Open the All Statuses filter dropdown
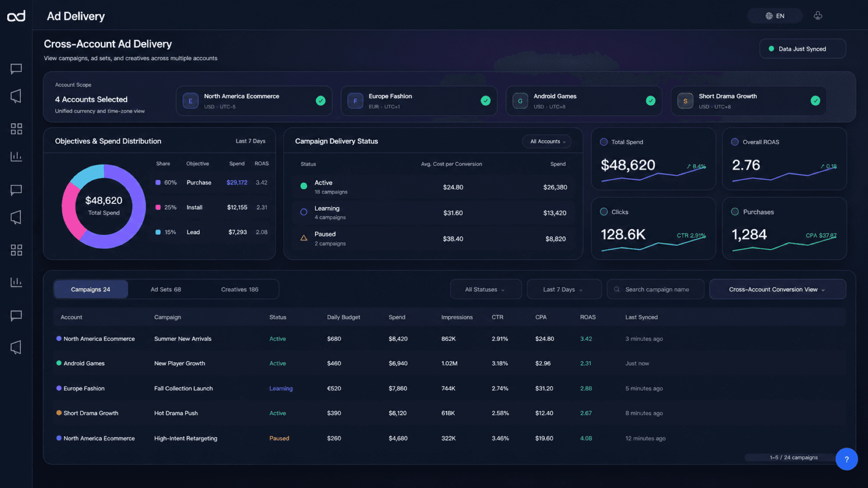Screen dimensions: 868x488 pyautogui.click(x=486, y=289)
